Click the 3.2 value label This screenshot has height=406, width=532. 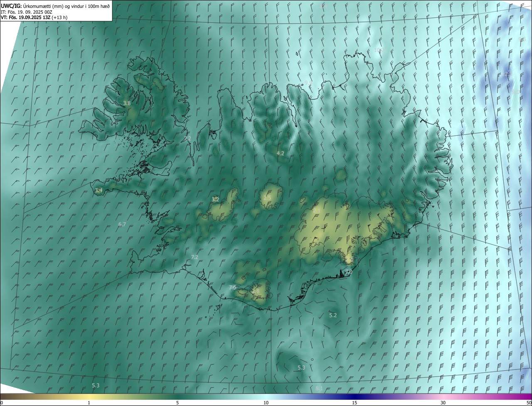[215, 200]
